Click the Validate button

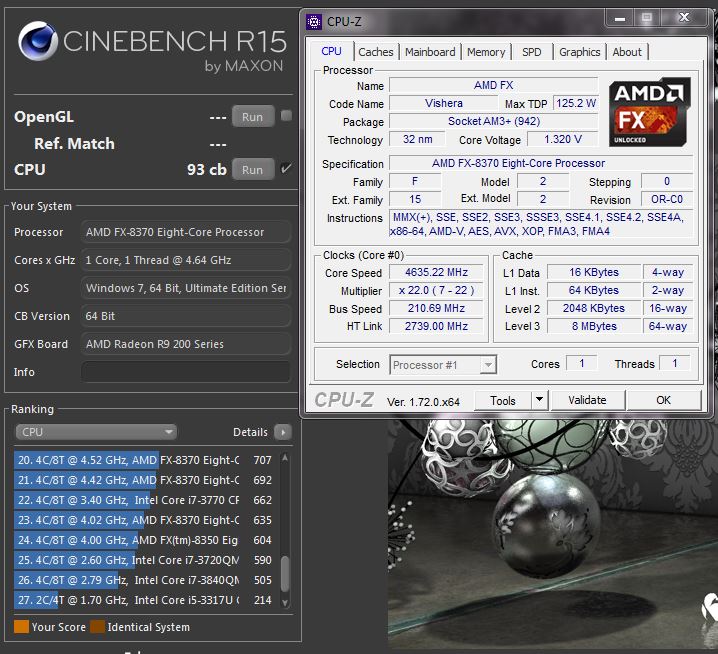click(x=587, y=400)
